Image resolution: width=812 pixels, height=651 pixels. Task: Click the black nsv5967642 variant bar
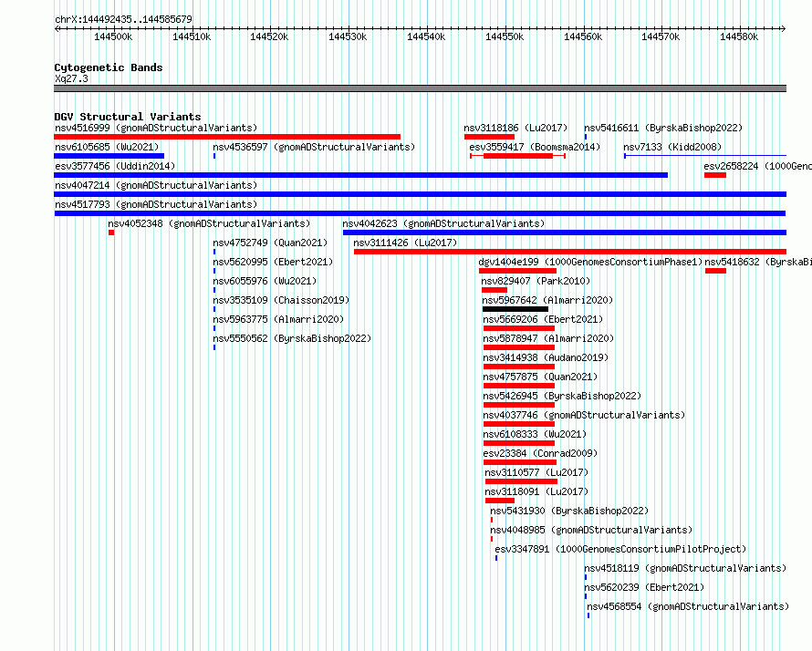pos(515,309)
